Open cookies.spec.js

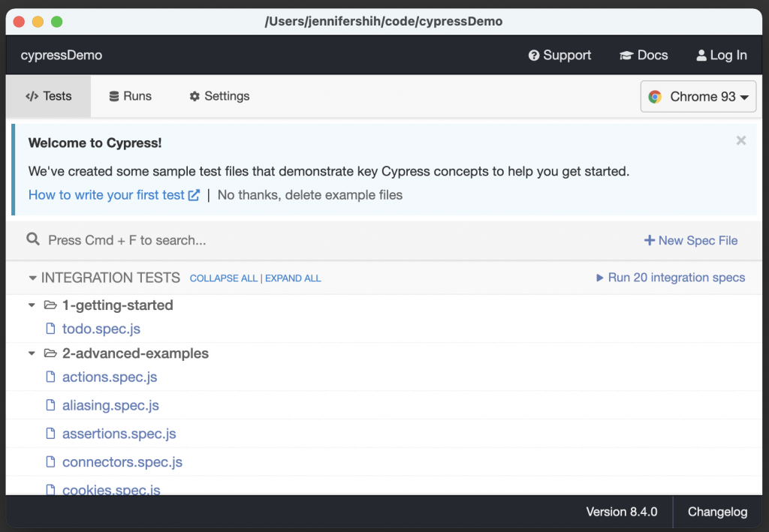pos(111,489)
